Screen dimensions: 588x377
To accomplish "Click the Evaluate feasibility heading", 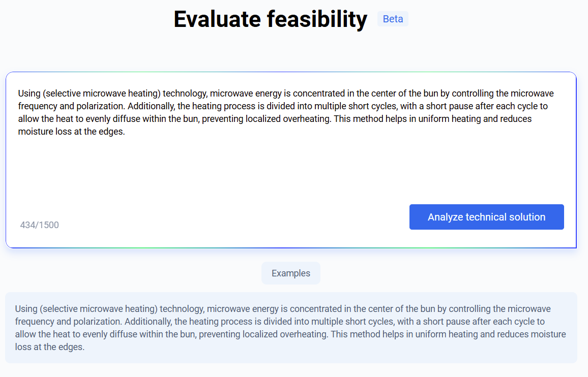I will pyautogui.click(x=270, y=19).
